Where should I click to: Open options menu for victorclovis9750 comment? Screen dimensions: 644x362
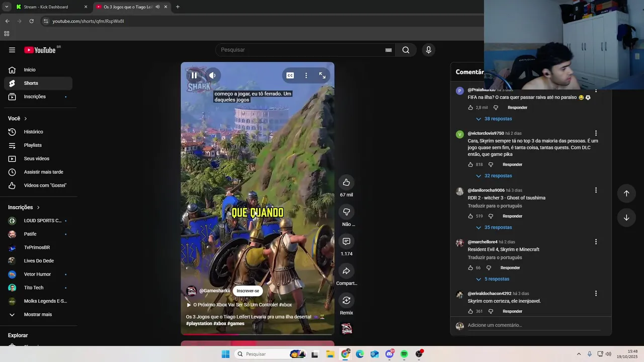point(596,133)
